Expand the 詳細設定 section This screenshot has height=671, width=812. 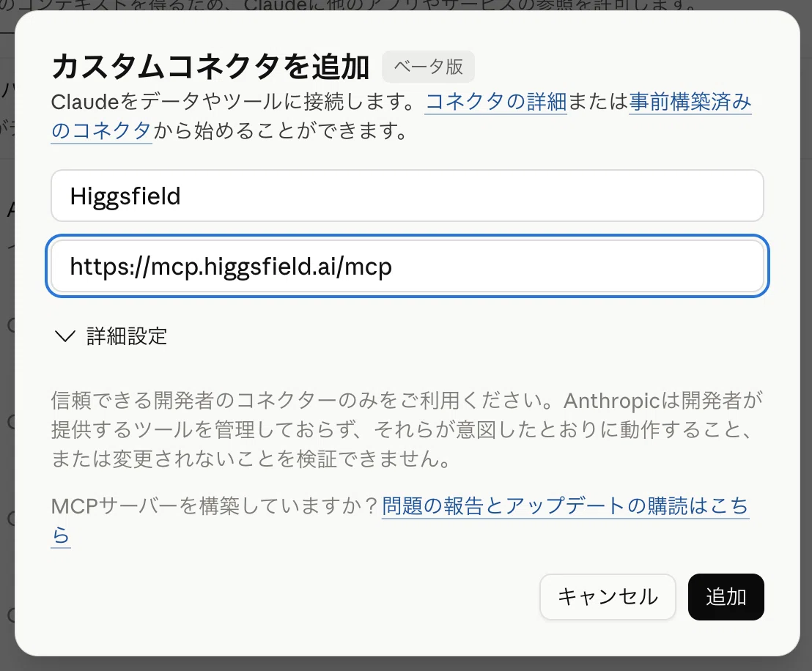111,336
